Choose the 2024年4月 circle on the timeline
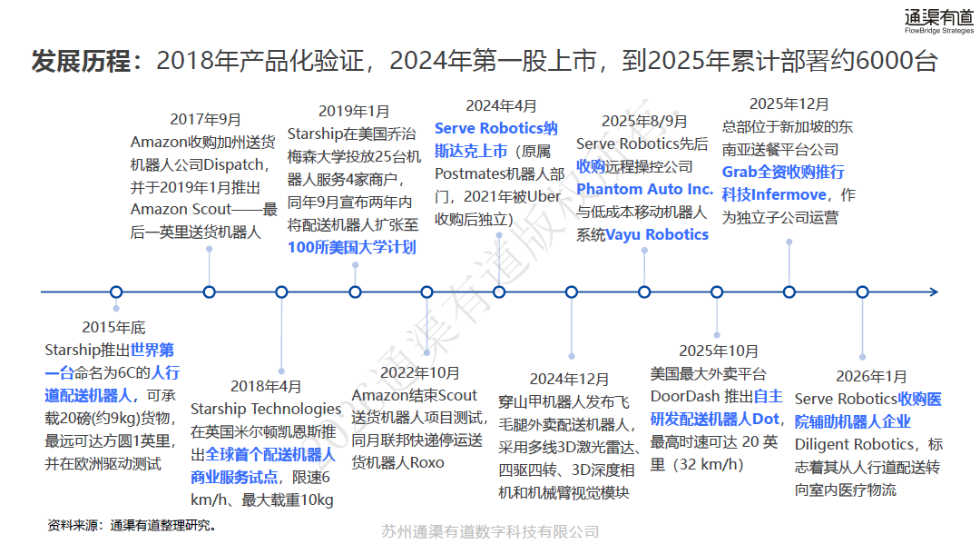980x544 pixels. click(x=499, y=292)
